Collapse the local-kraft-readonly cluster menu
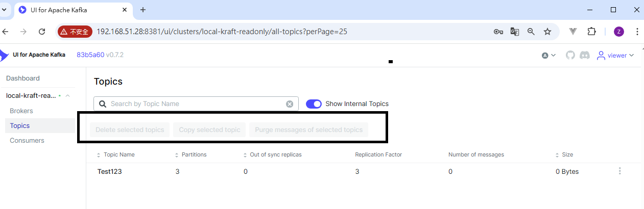 click(67, 96)
